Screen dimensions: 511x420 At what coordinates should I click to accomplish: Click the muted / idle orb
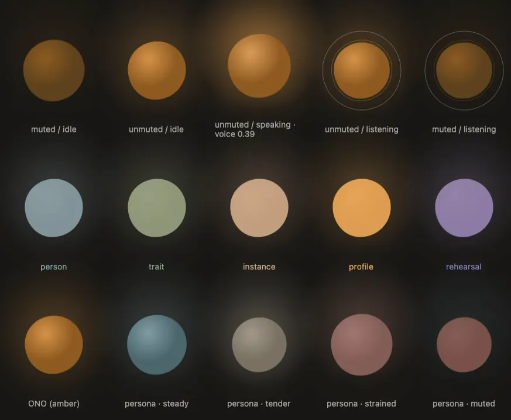(x=54, y=70)
